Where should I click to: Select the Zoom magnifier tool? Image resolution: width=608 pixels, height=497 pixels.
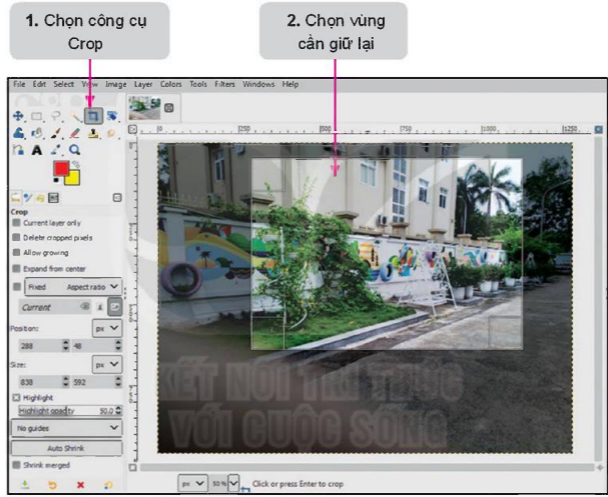pyautogui.click(x=74, y=150)
